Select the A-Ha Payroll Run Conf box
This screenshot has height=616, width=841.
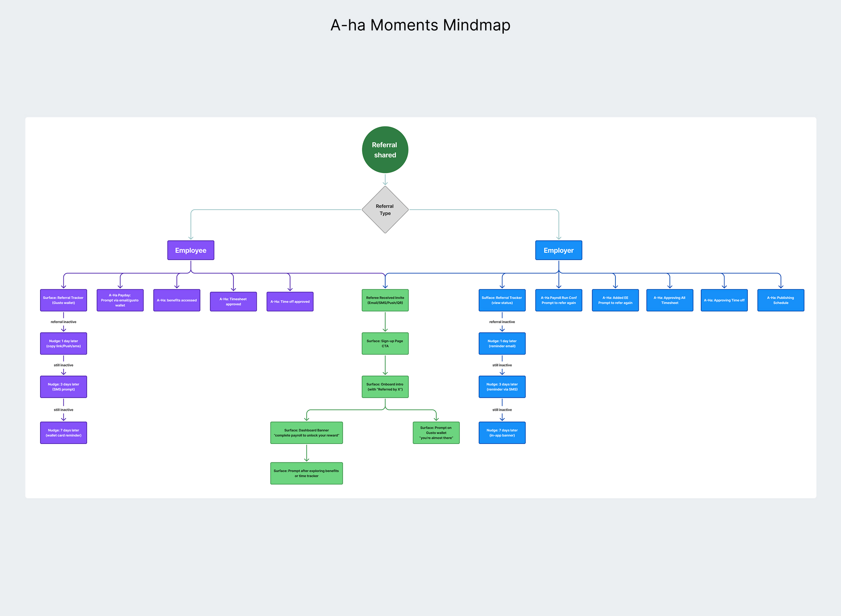(x=559, y=300)
